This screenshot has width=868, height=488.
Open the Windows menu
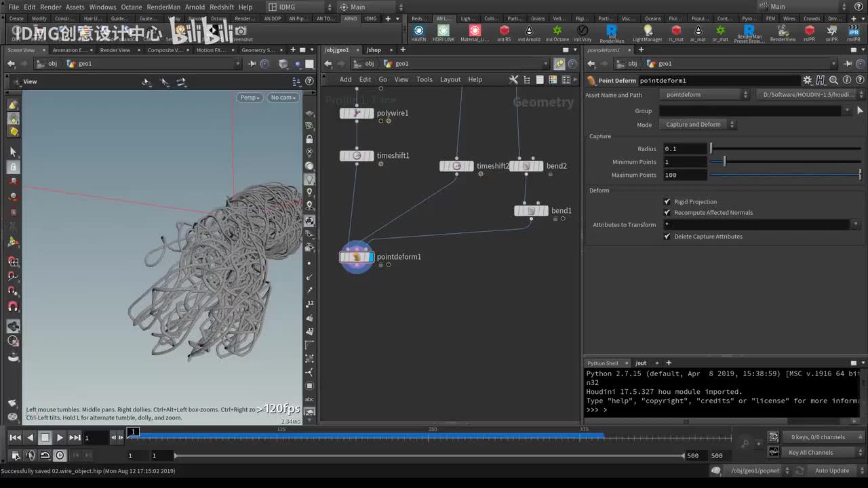[102, 7]
